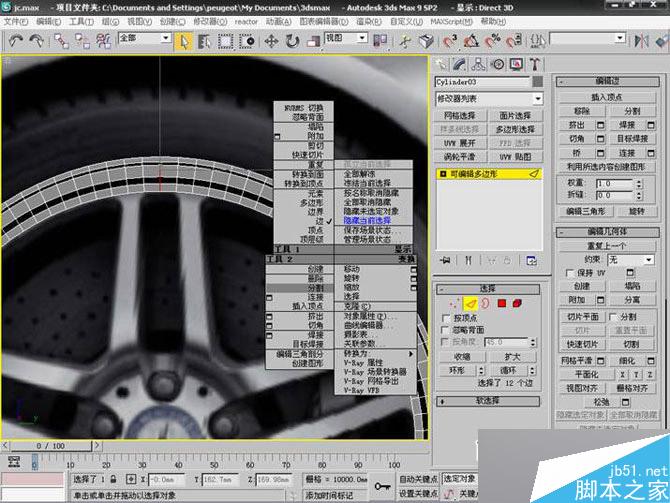Switch to Polygon sub-object selection icon
Viewport: 670px width, 503px height.
pyautogui.click(x=501, y=303)
